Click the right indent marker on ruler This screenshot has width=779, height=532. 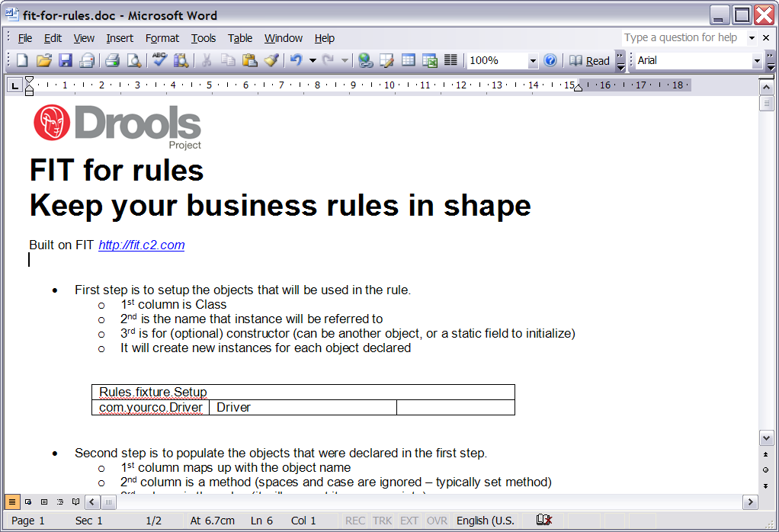579,88
